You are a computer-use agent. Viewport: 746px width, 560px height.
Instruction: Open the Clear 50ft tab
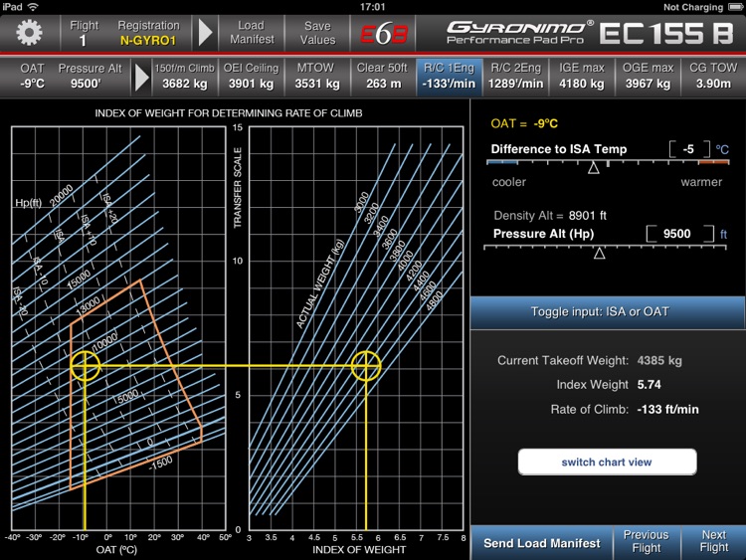[383, 77]
